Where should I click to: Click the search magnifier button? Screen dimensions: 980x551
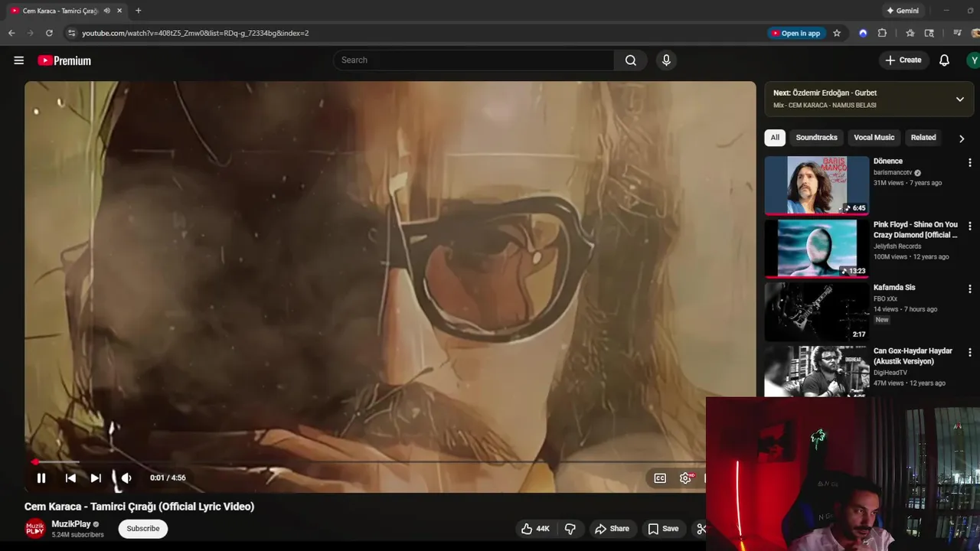(631, 60)
